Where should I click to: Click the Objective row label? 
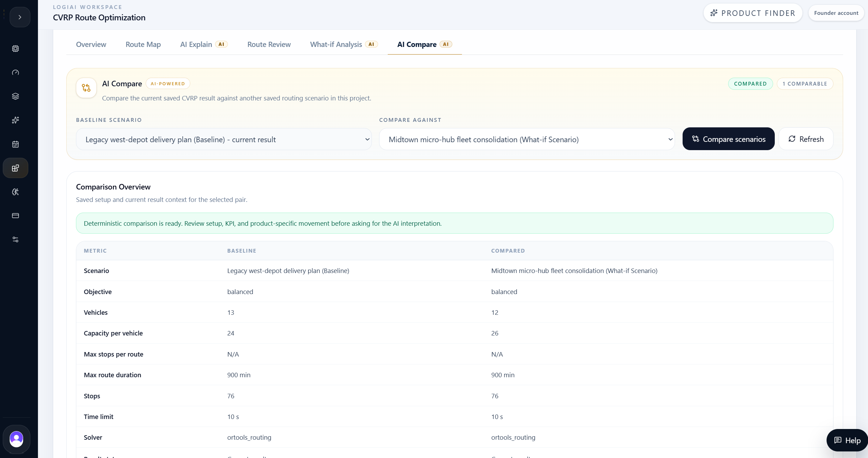pyautogui.click(x=98, y=292)
